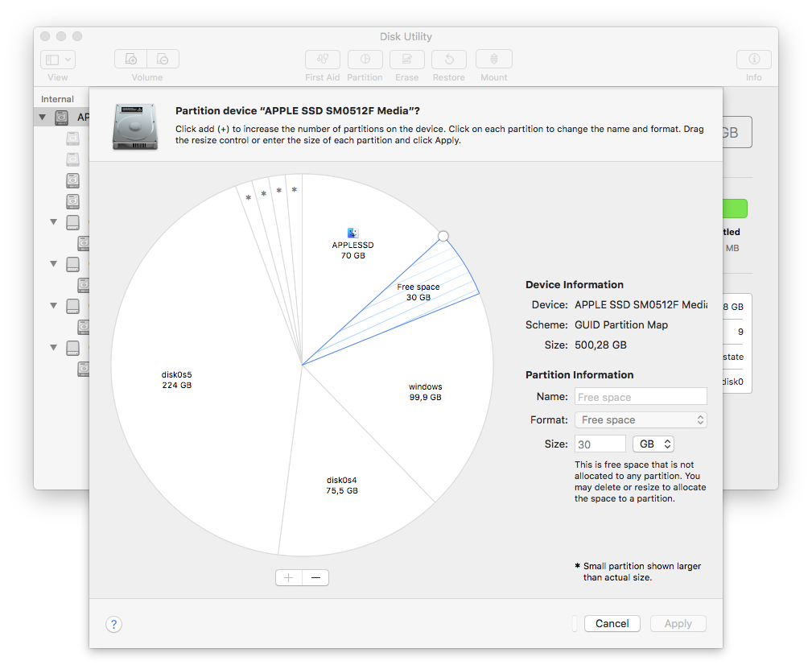Select the Free space 30 GB slice
Viewport: 812px width, 665px height.
418,292
